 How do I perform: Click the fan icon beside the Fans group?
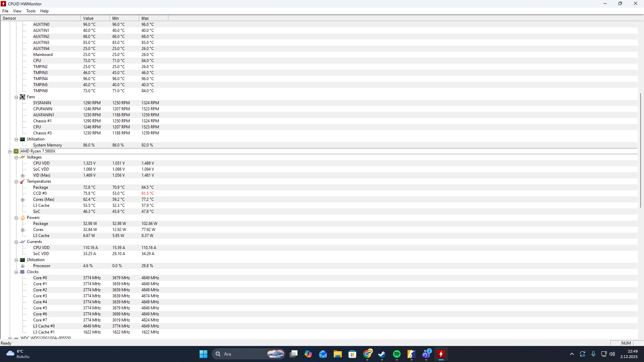click(22, 97)
